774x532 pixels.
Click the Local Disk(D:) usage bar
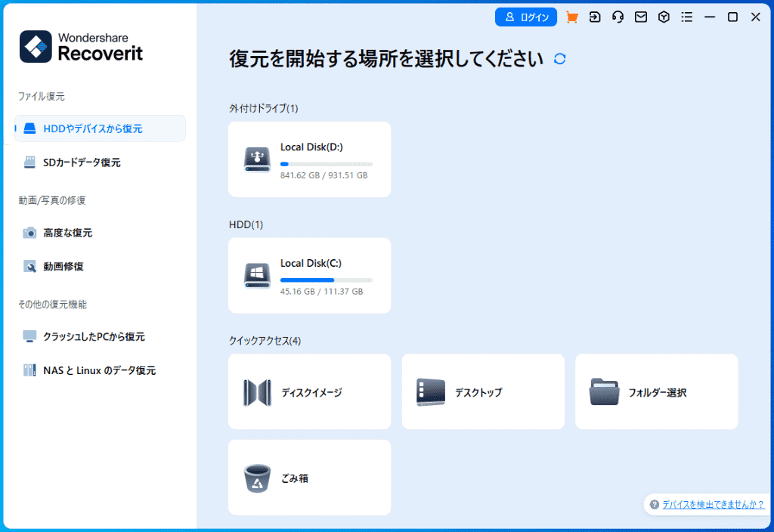click(327, 164)
